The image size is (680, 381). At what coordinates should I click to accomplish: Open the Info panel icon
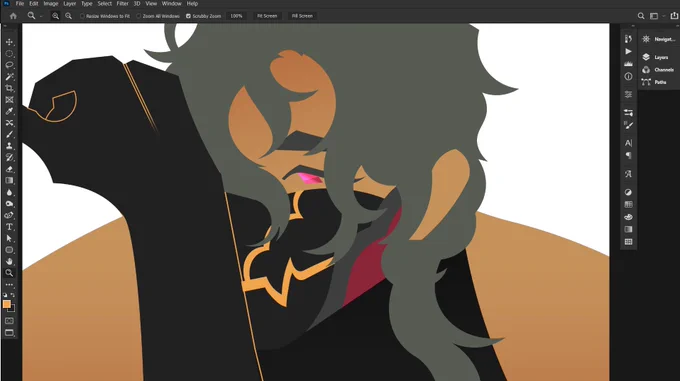point(628,76)
